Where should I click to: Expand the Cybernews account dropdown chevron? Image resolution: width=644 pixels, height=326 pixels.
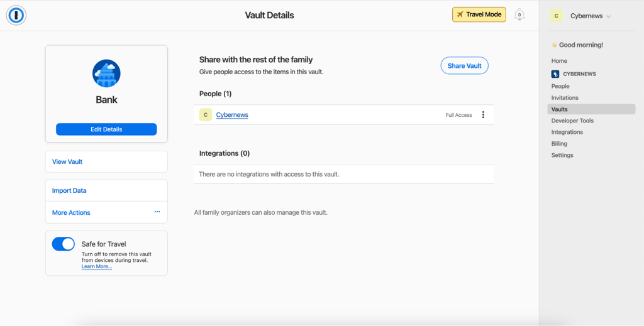608,16
